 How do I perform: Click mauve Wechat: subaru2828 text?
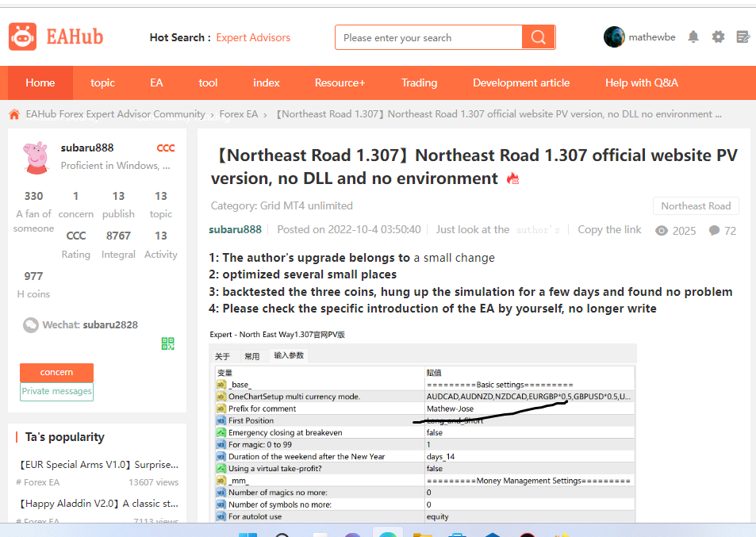pyautogui.click(x=90, y=325)
